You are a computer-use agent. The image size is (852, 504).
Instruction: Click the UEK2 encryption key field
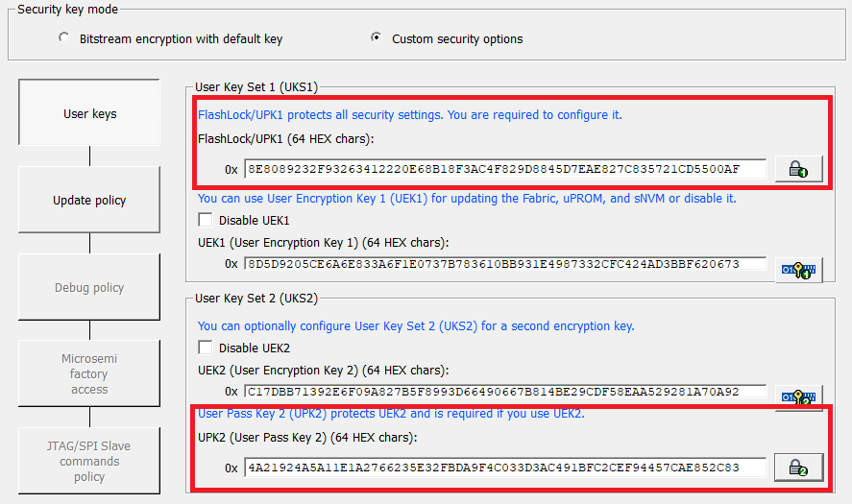504,392
